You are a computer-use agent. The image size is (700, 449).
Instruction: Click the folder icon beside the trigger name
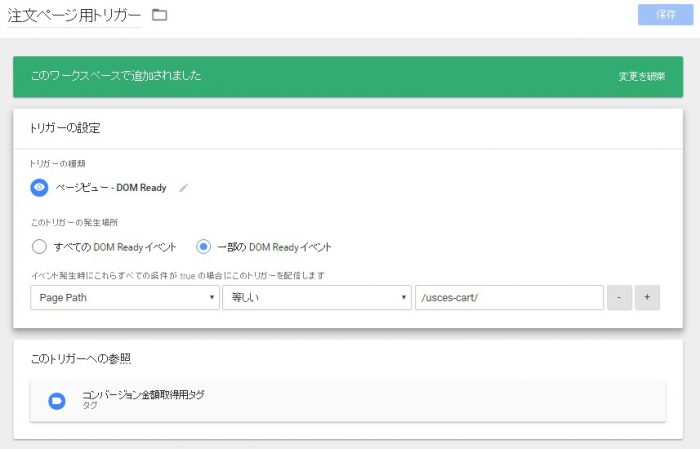pyautogui.click(x=159, y=15)
